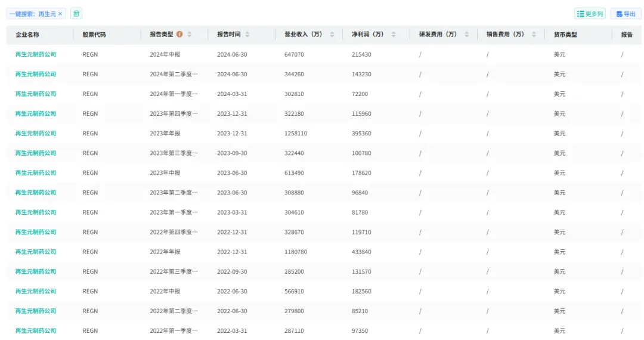The height and width of the screenshot is (340, 644).
Task: Click the 企业名称 column header
Action: (x=27, y=35)
